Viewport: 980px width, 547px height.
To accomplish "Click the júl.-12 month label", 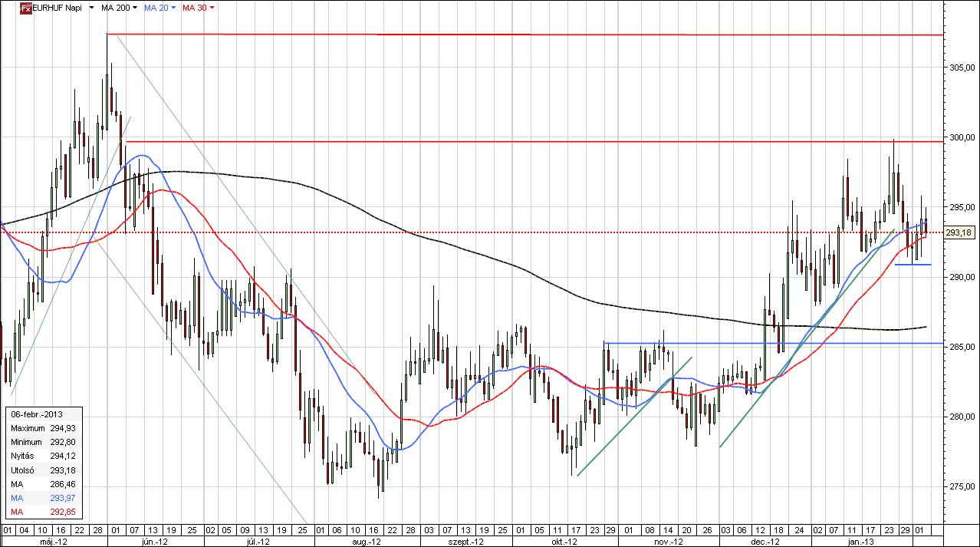I will click(258, 541).
